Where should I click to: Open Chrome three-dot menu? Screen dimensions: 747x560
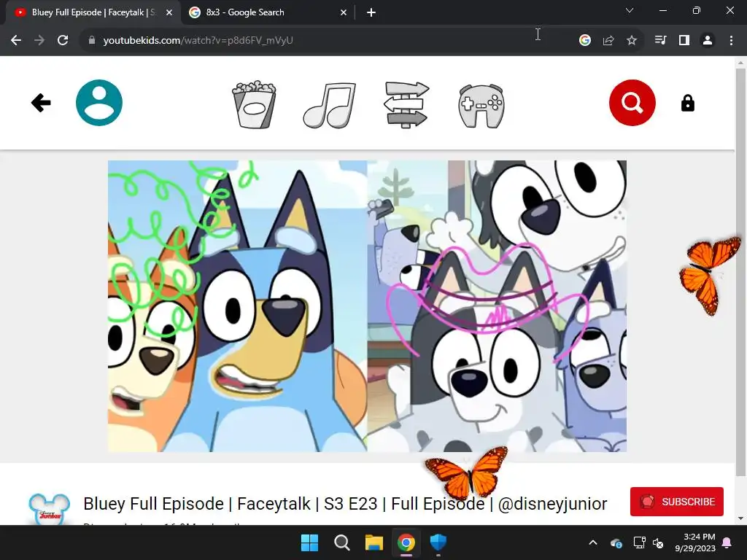pos(731,41)
